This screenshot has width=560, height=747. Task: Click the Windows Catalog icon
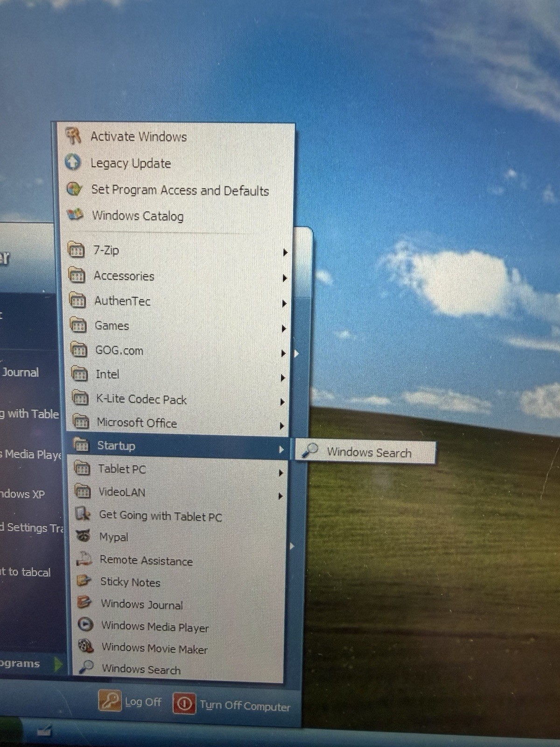click(75, 214)
